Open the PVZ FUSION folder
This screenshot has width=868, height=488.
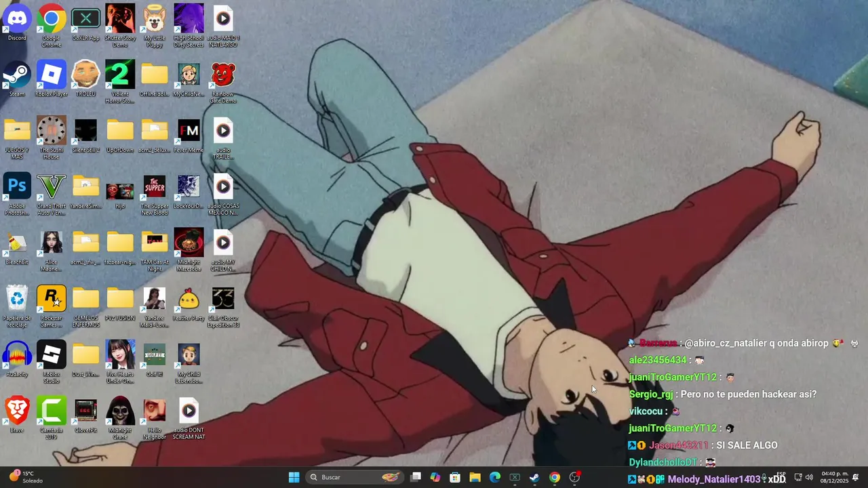coord(120,304)
